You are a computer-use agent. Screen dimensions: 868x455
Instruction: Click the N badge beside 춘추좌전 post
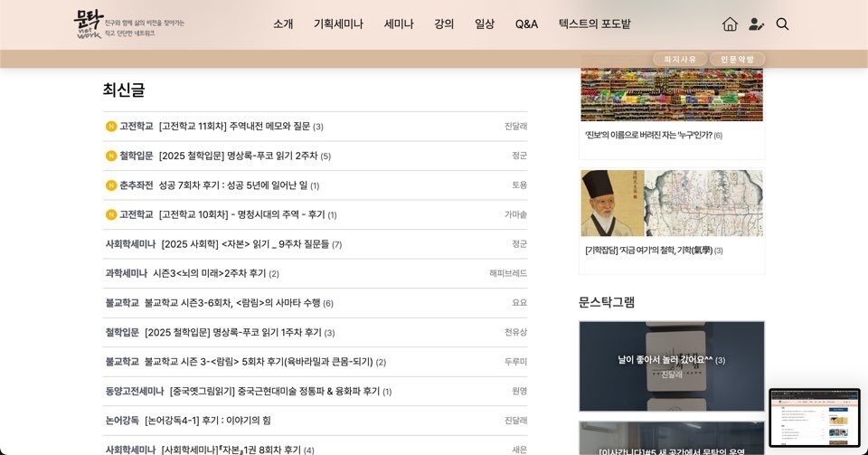111,185
